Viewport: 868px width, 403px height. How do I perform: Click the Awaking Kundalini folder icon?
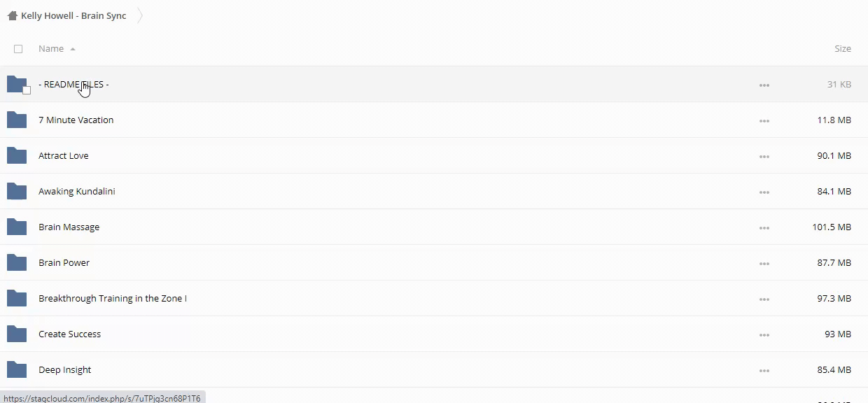click(x=17, y=191)
